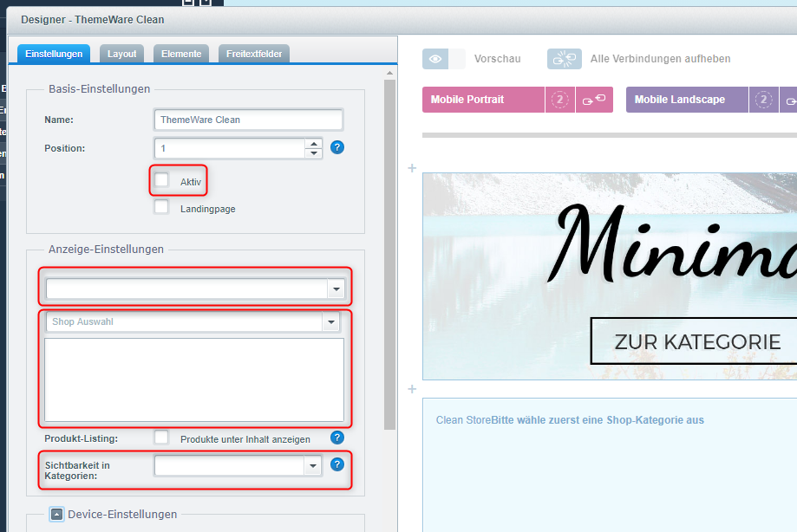
Task: Increase Position using the up stepper arrow
Action: [x=314, y=143]
